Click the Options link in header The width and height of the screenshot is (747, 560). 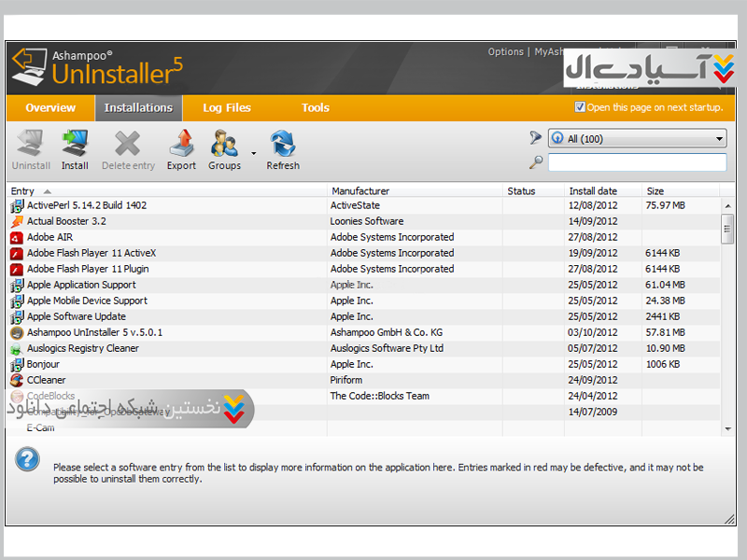[x=505, y=52]
